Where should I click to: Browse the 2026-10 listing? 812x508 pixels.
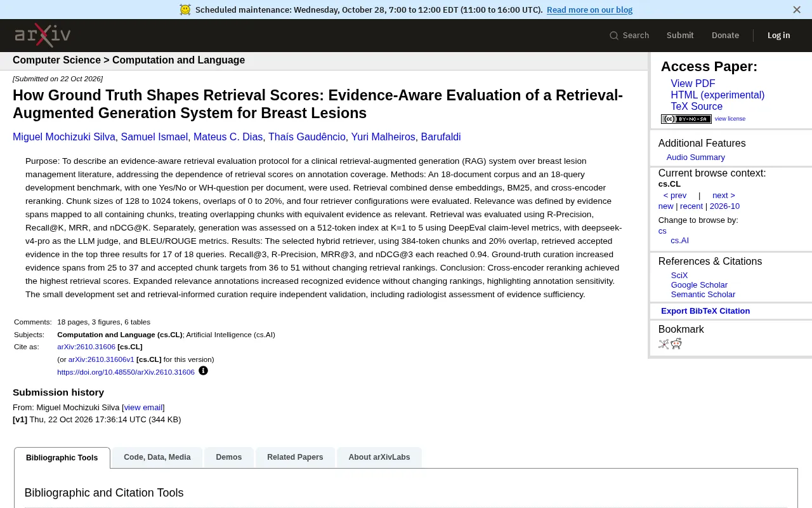point(724,206)
